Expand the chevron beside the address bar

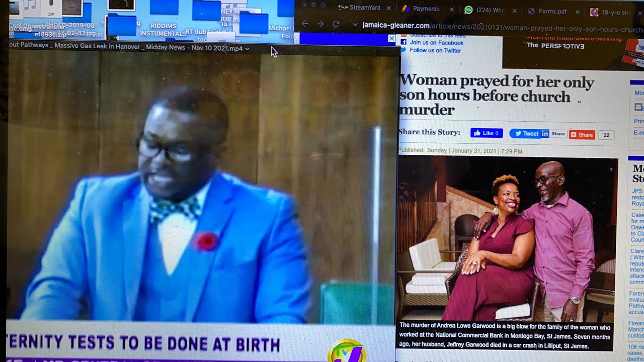355,25
